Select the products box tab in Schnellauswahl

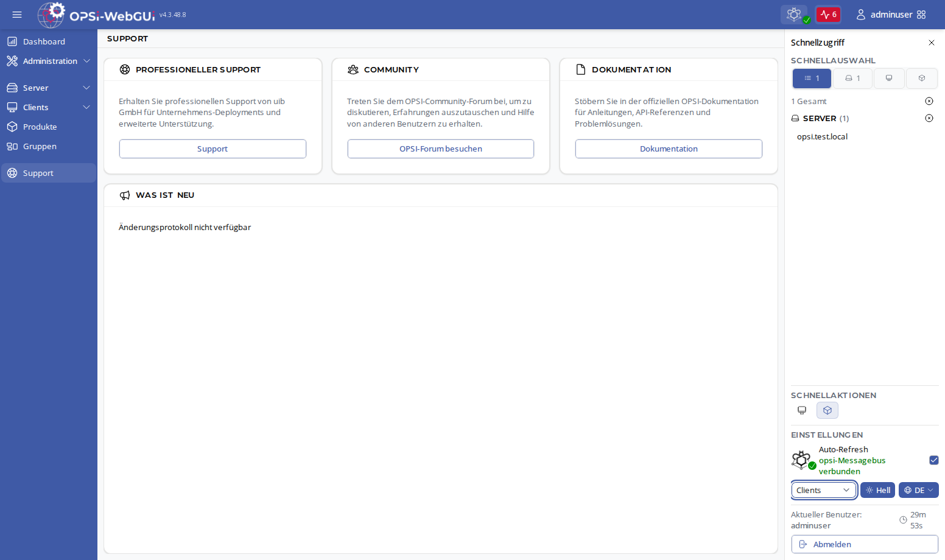(922, 78)
